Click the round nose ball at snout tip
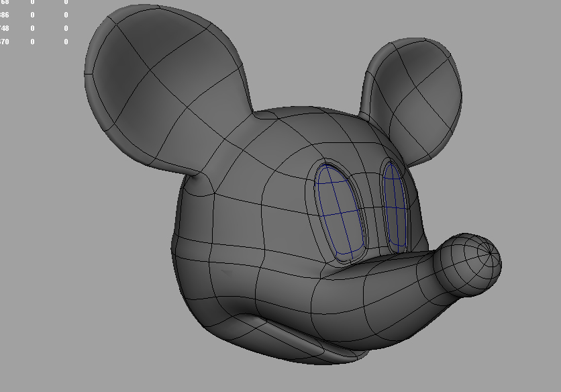 coord(468,264)
